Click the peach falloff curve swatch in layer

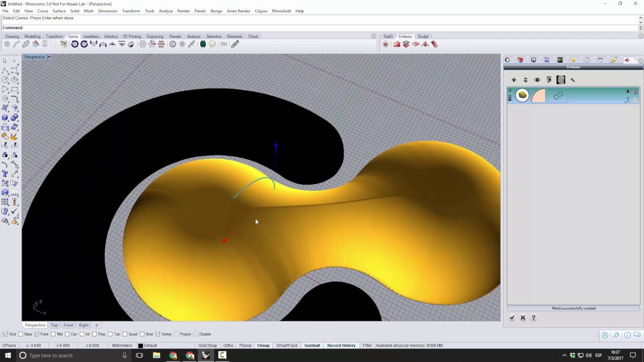click(538, 96)
